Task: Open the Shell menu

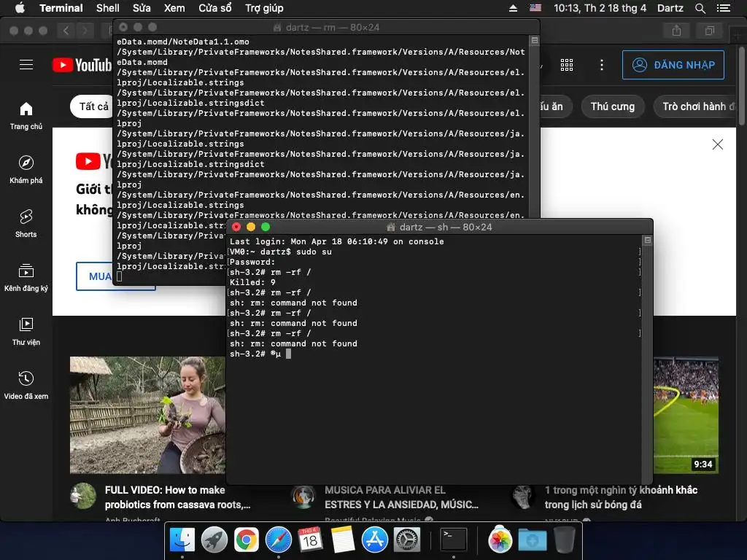Action: [x=108, y=8]
